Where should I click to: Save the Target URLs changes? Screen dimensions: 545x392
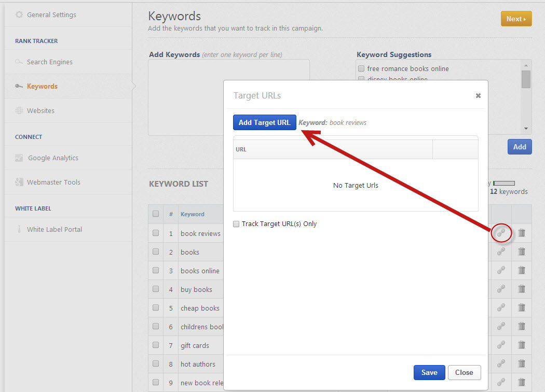tap(429, 372)
